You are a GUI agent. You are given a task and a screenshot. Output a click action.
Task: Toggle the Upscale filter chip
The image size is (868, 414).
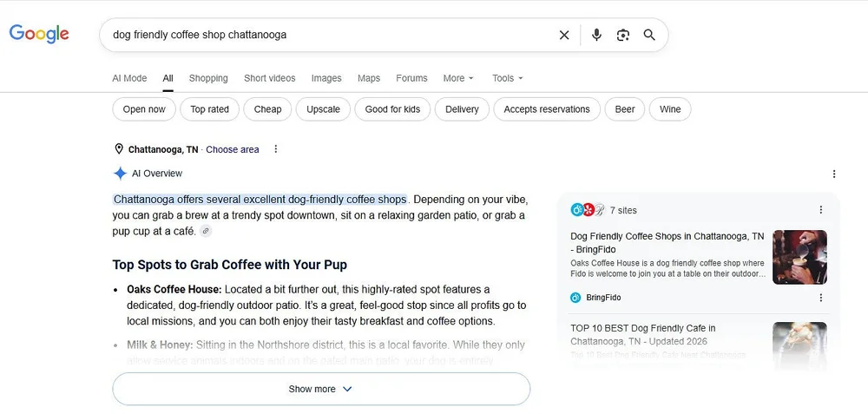click(323, 109)
